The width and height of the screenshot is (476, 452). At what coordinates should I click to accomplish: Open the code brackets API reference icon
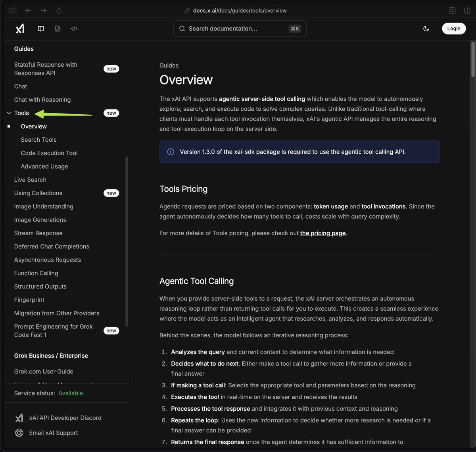74,29
